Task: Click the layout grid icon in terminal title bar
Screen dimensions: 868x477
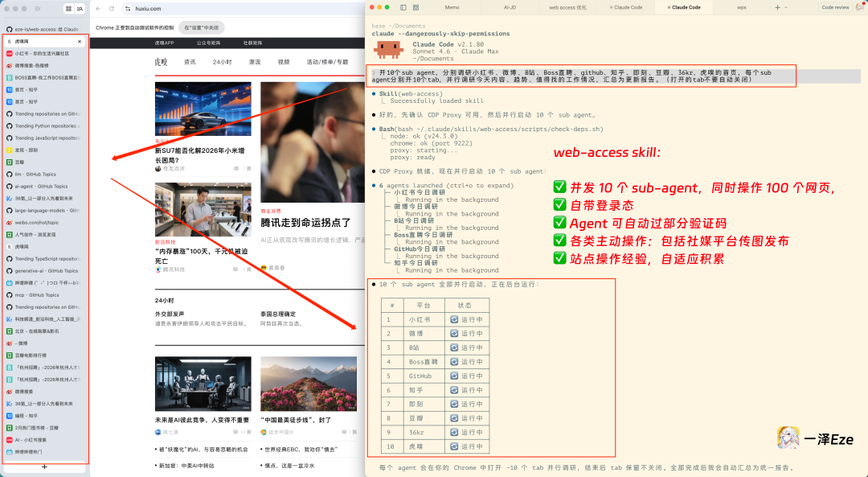Action: pos(415,6)
